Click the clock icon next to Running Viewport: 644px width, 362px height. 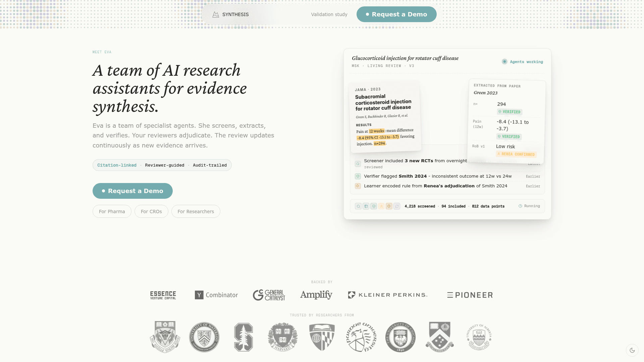click(x=521, y=206)
